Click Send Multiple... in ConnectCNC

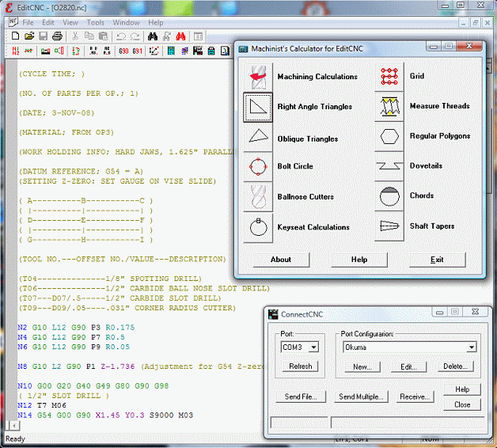point(361,397)
